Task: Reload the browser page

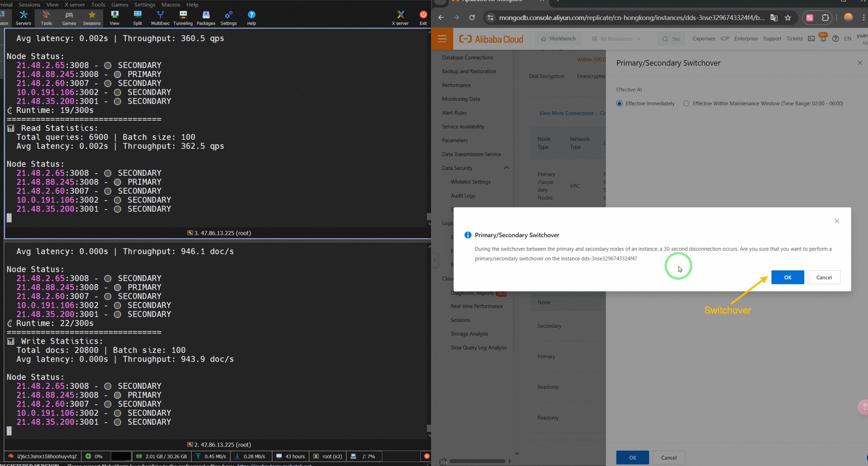Action: click(x=472, y=17)
